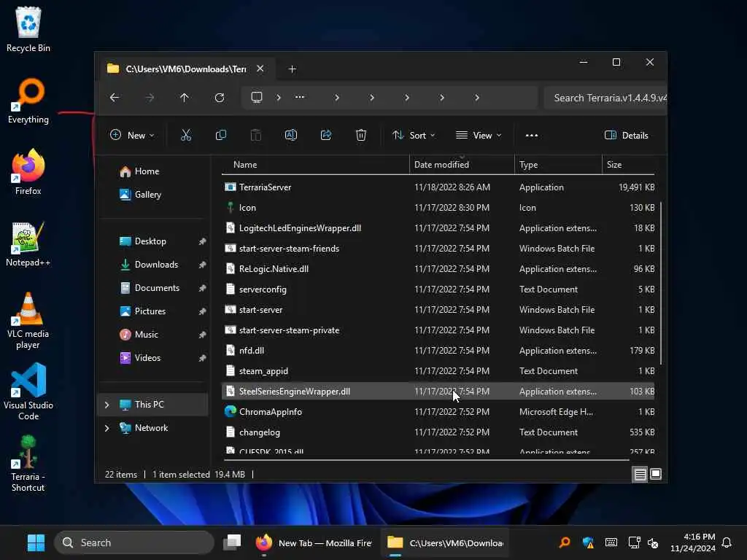The image size is (747, 560).
Task: Expand the hidden breadcrumb ellipsis
Action: [300, 97]
